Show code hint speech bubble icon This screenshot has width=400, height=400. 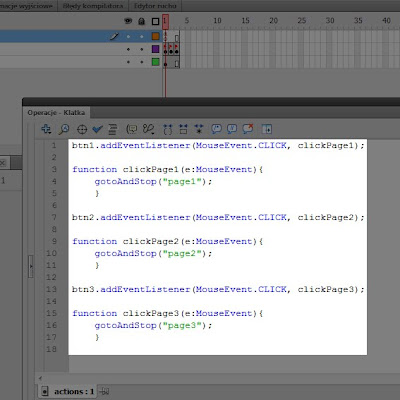click(132, 129)
